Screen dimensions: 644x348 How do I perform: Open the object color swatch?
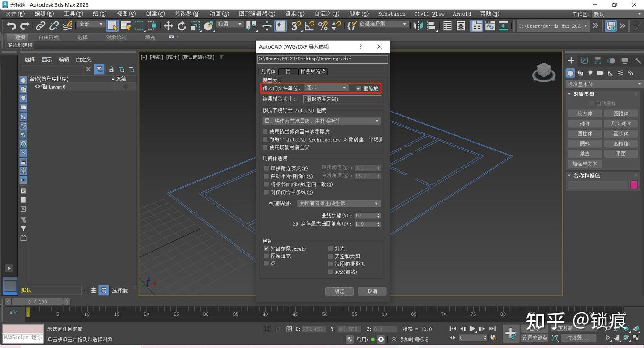tap(634, 184)
